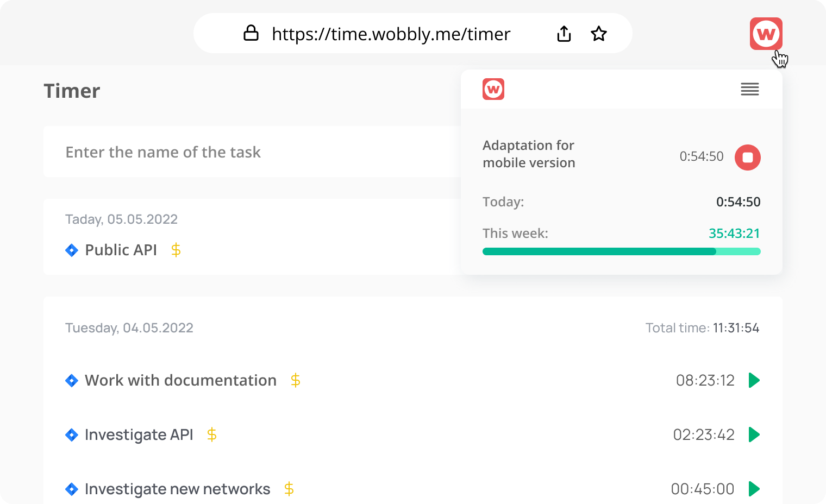826x504 pixels.
Task: Start the 'Investigate API' timer
Action: [754, 434]
